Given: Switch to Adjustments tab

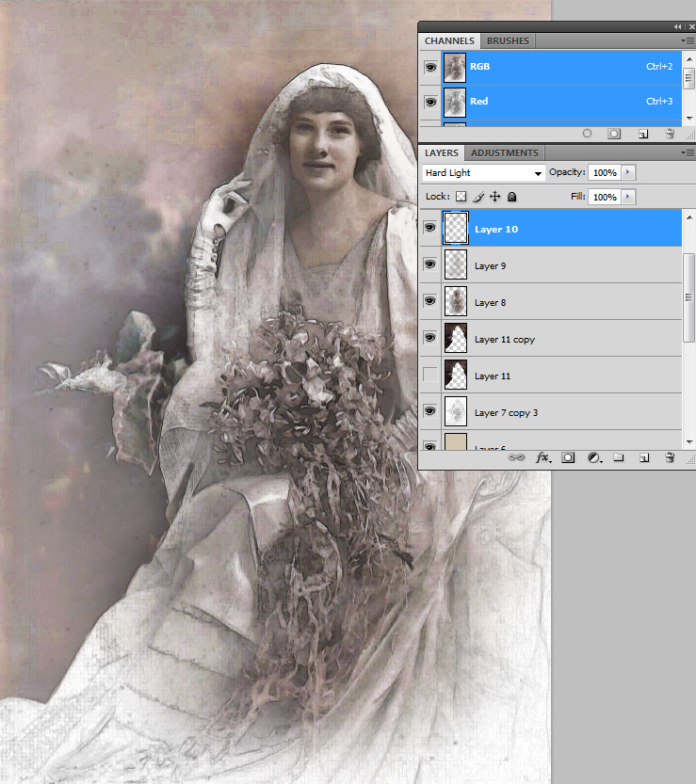Looking at the screenshot, I should 505,152.
